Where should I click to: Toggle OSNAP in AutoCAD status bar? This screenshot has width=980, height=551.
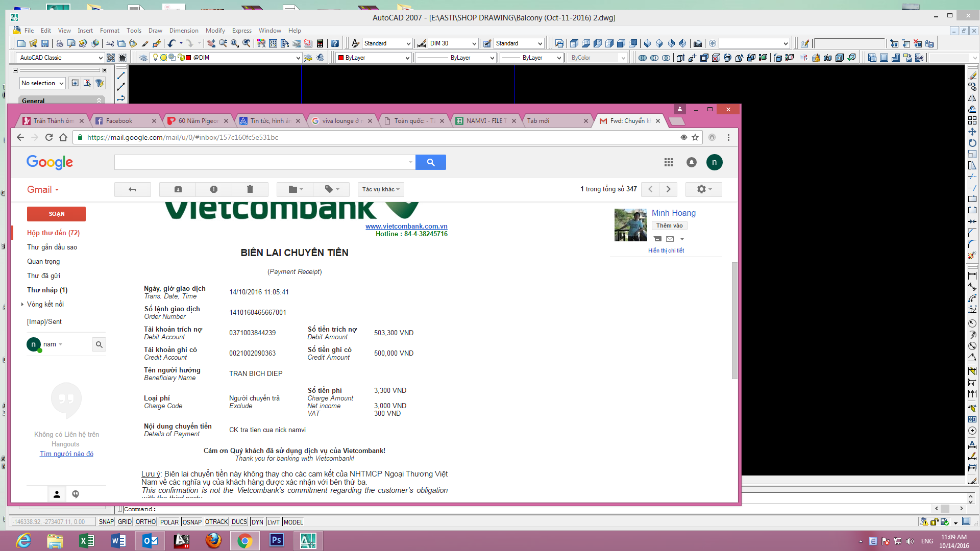click(x=192, y=522)
